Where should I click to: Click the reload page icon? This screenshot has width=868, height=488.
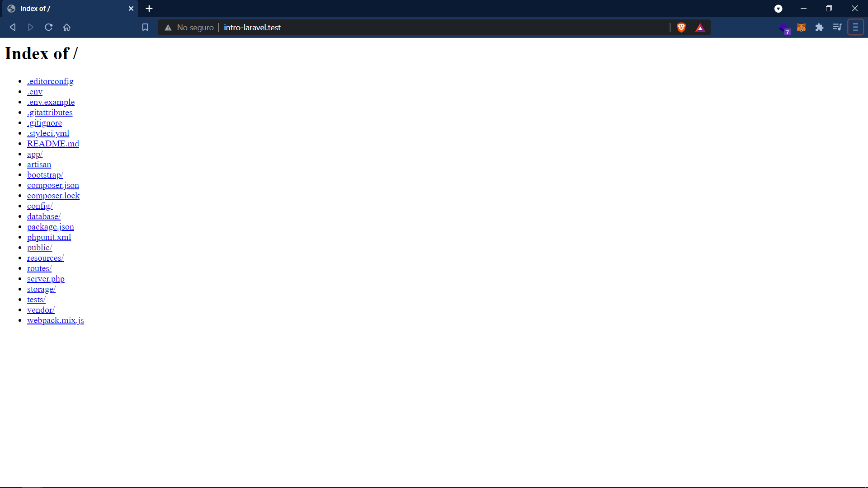49,28
